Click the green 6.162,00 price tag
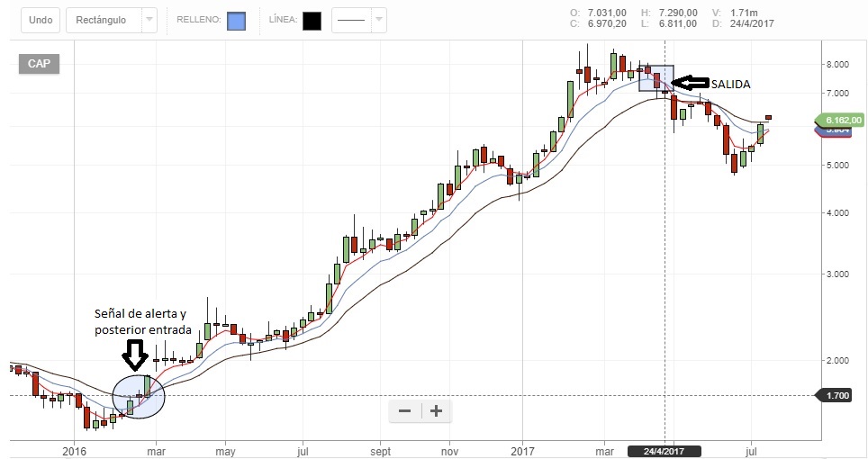 840,120
